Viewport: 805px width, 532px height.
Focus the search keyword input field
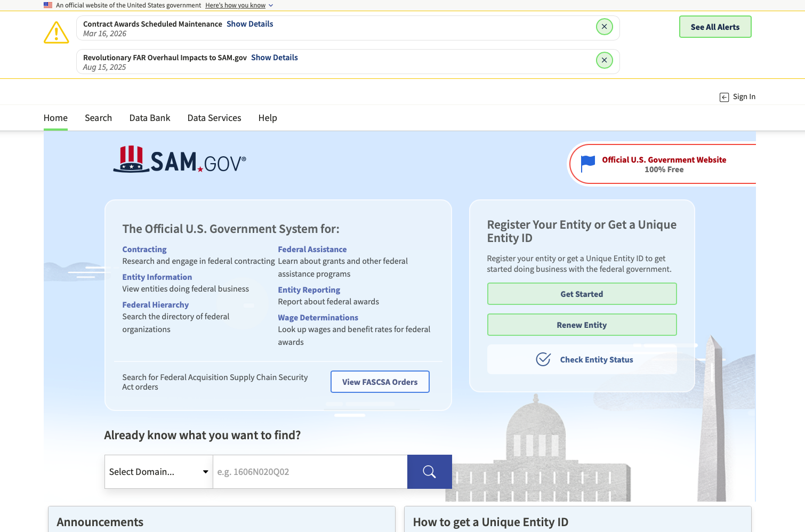(310, 472)
